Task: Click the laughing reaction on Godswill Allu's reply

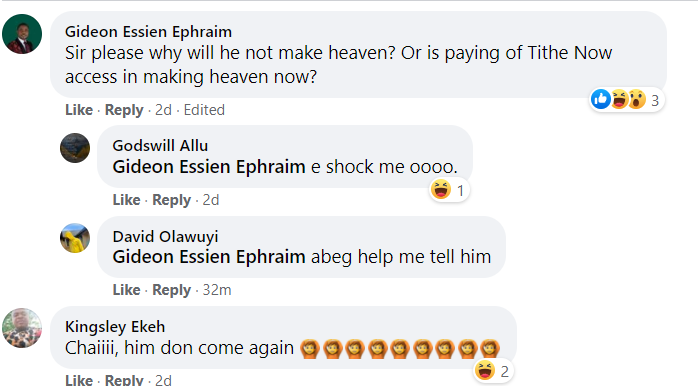Action: point(440,190)
